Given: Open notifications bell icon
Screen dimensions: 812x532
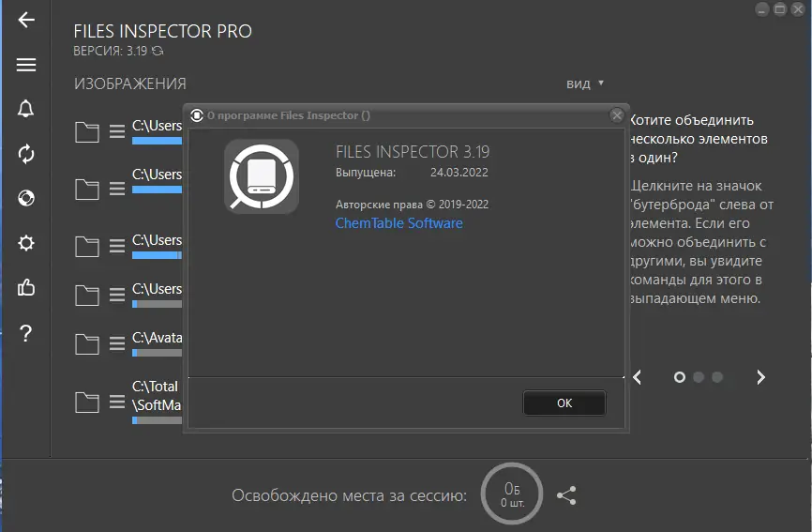Looking at the screenshot, I should (x=26, y=109).
